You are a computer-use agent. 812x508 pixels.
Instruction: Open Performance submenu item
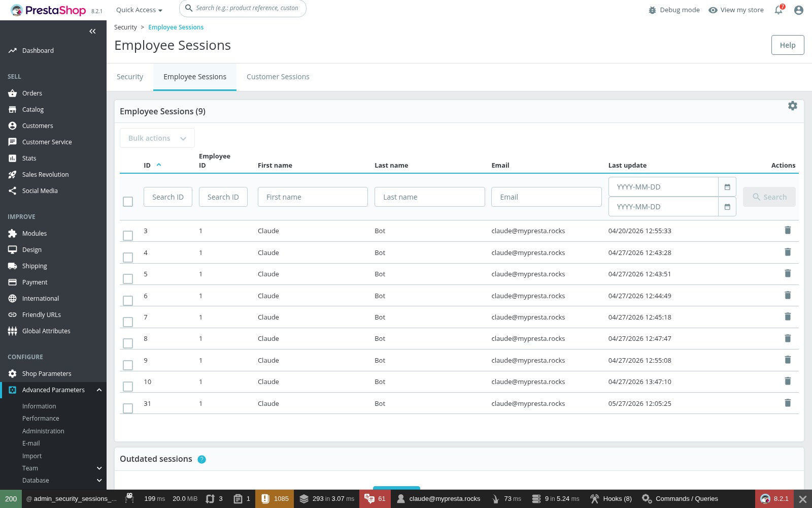coord(41,419)
